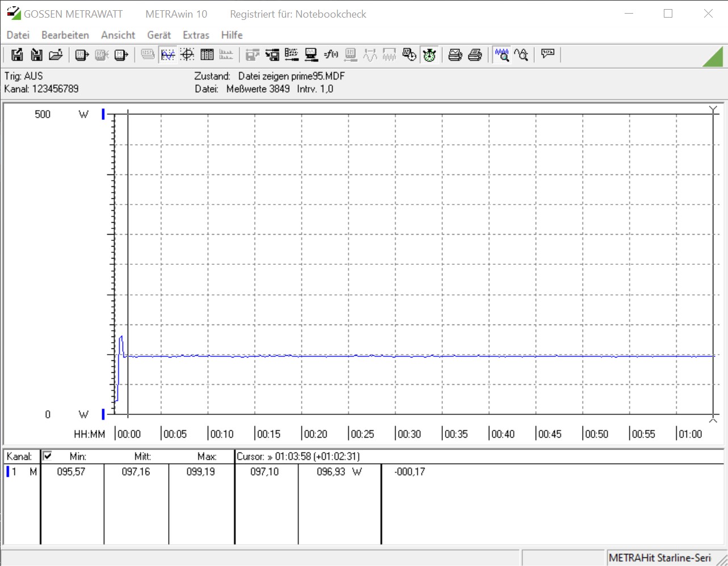Click the blue channel 1 color marker

pyautogui.click(x=8, y=472)
